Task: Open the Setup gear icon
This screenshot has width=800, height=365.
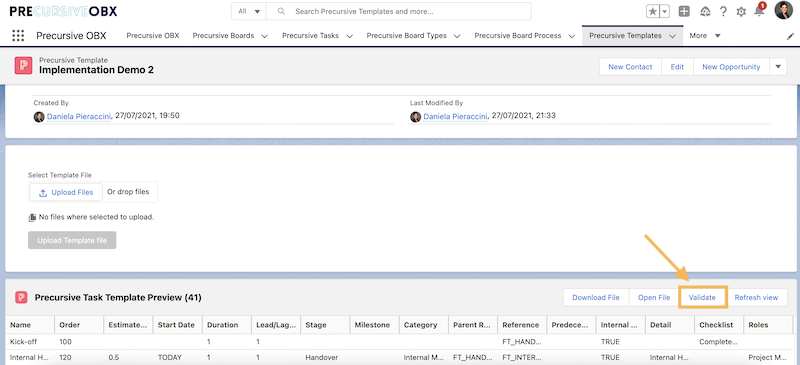Action: (741, 11)
